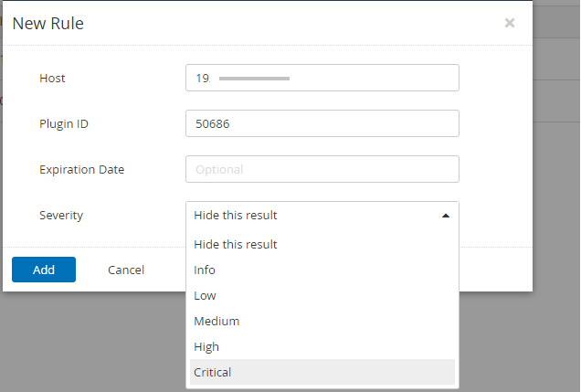
Task: Click the selected 'Hide this result' Severity box
Action: tap(322, 215)
